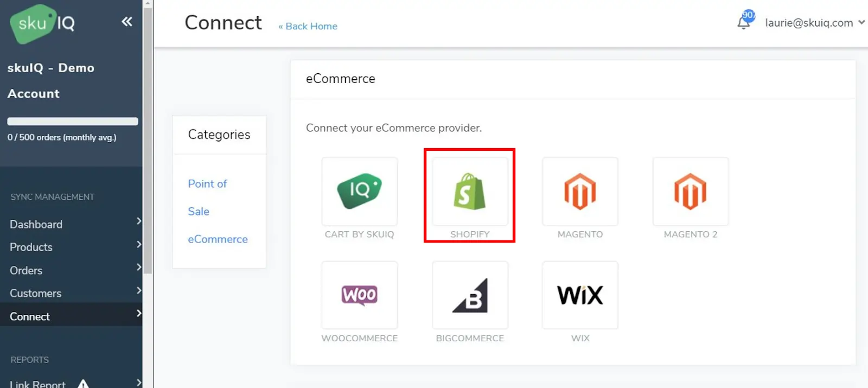This screenshot has height=388, width=868.
Task: Collapse sidebar with double-chevron icon
Action: coord(127,22)
